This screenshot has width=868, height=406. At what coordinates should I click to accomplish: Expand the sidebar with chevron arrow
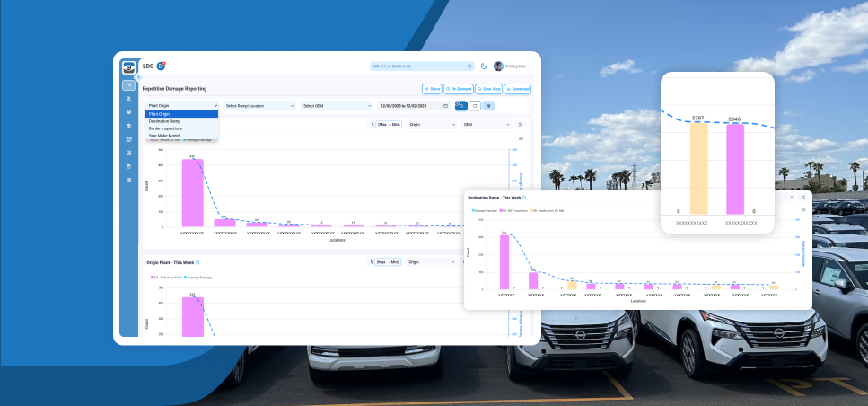tap(138, 77)
